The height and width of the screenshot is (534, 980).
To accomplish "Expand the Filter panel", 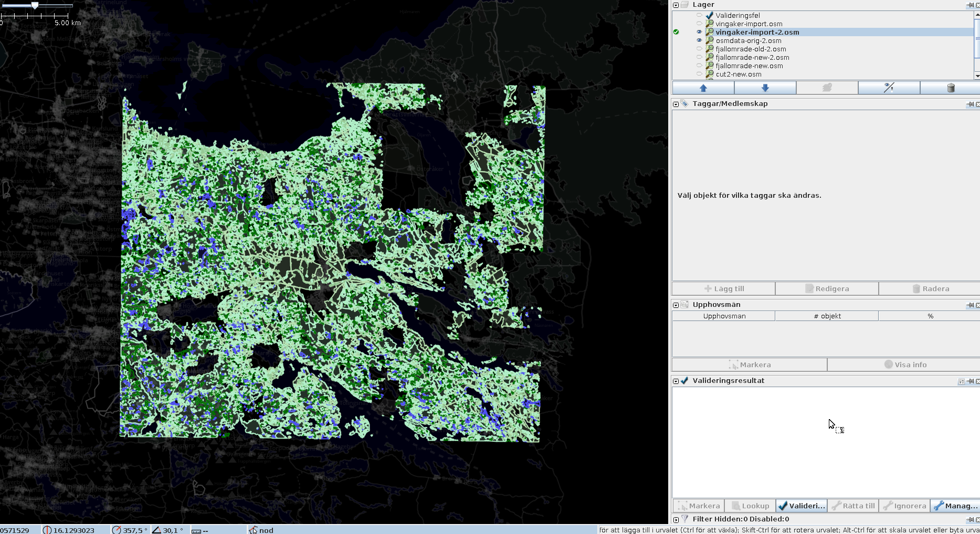I will pyautogui.click(x=676, y=519).
